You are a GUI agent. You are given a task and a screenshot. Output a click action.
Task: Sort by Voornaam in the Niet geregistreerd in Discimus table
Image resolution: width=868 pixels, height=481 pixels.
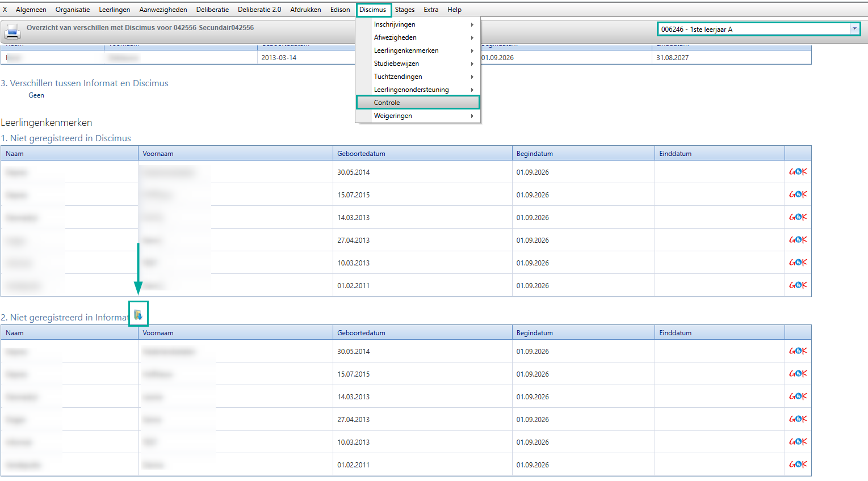tap(236, 154)
